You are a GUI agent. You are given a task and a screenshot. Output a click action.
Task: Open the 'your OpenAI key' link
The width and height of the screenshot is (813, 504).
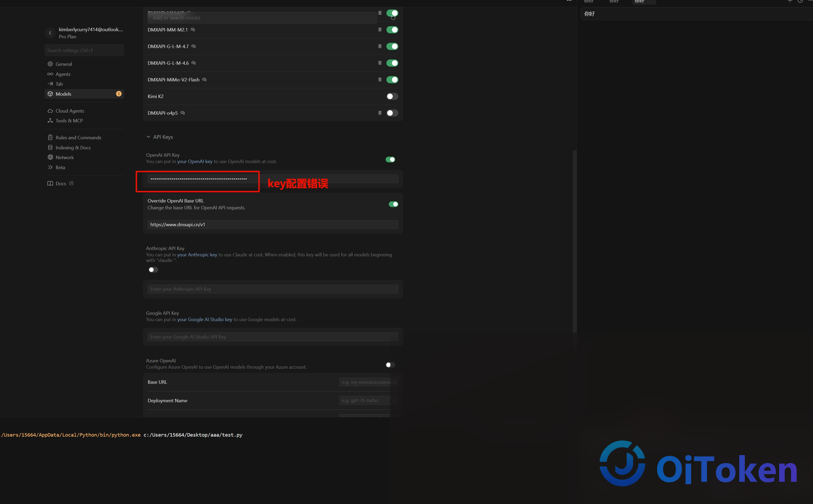pyautogui.click(x=195, y=161)
